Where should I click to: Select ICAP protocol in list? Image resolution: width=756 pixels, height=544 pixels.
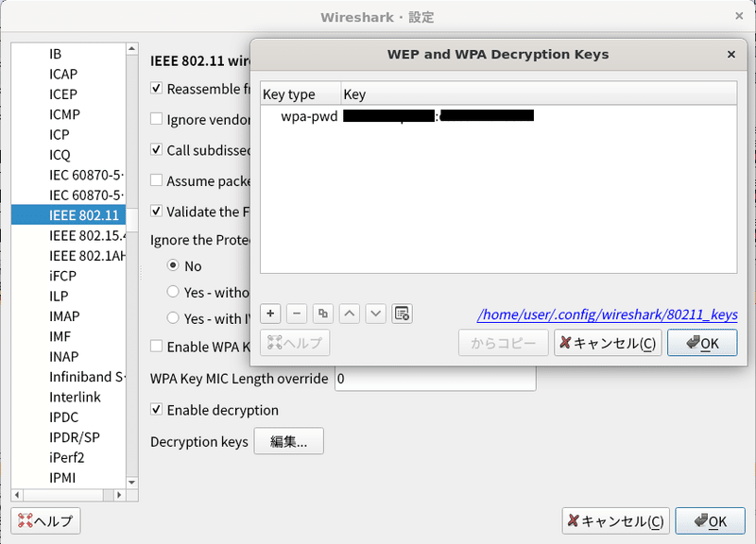point(68,74)
